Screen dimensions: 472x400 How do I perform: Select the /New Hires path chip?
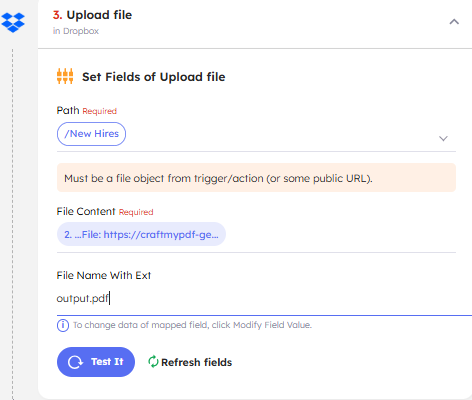pos(91,134)
